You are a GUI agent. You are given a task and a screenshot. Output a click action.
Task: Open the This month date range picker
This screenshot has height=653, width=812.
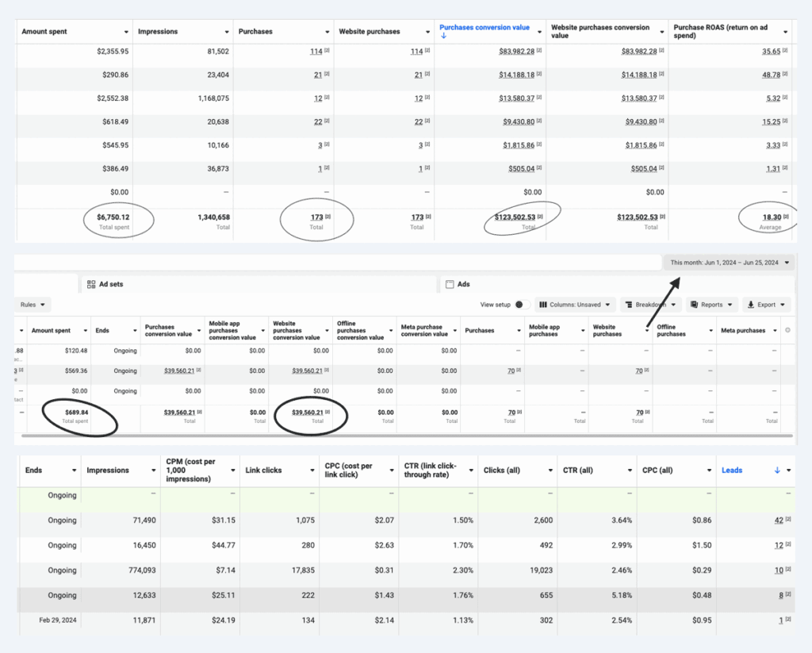[x=730, y=263]
